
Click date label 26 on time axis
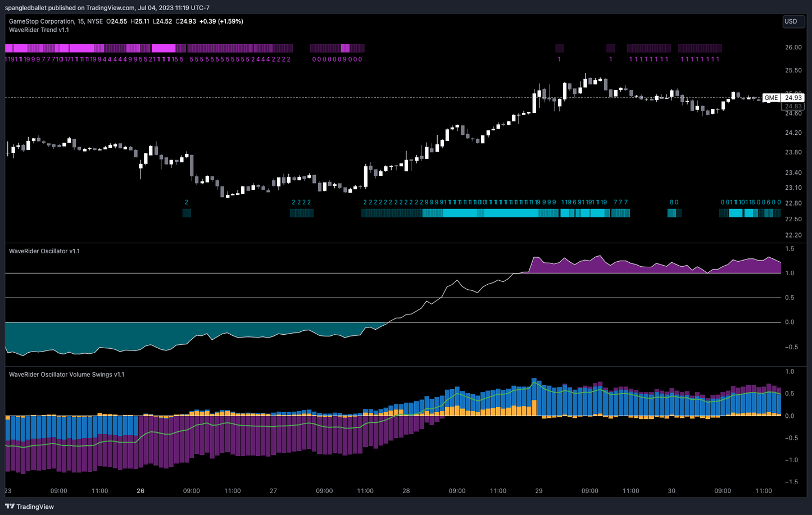coord(140,491)
